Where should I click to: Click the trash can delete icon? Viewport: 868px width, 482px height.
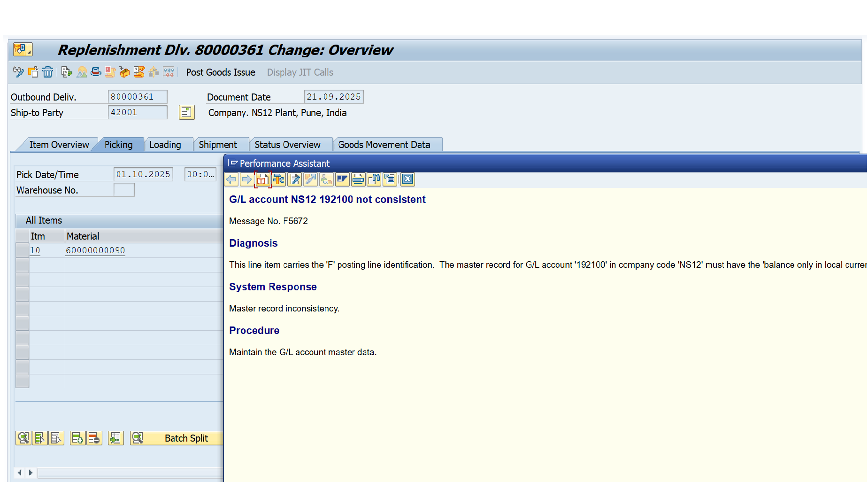[47, 72]
